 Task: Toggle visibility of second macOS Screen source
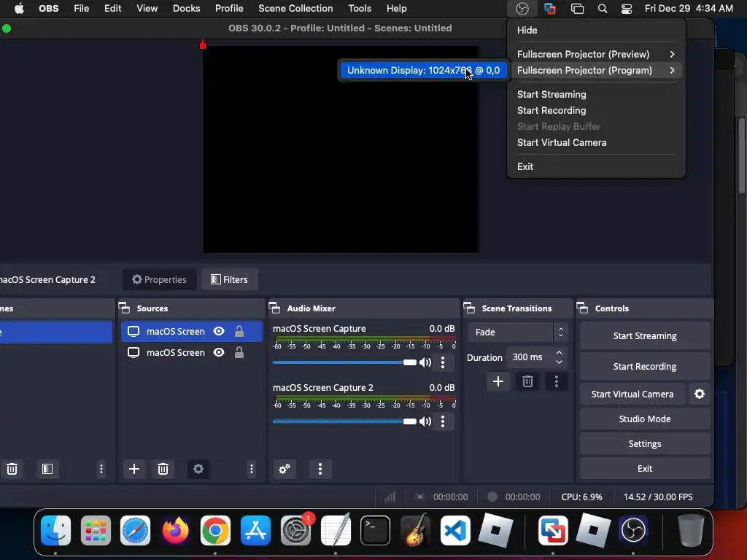point(219,352)
